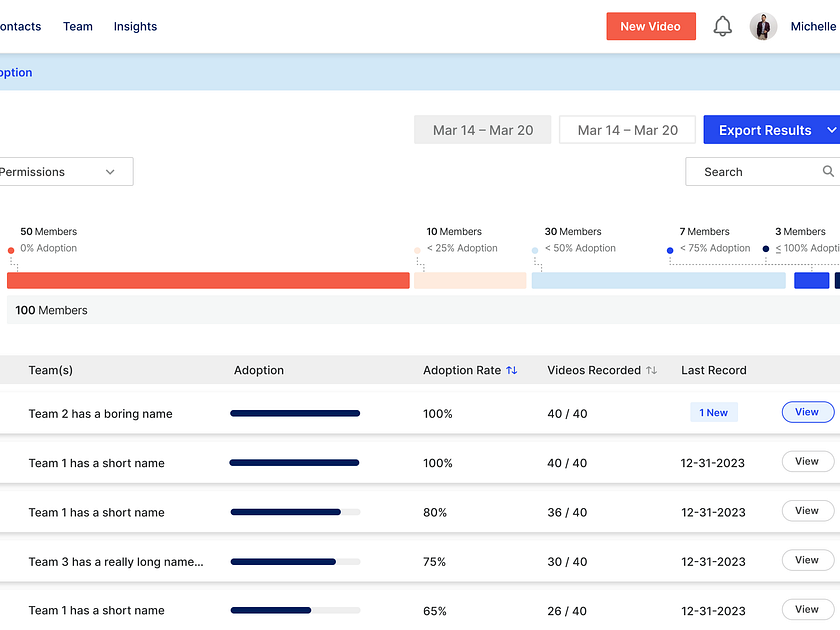Image resolution: width=840 pixels, height=630 pixels.
Task: Open the notifications bell
Action: 723,26
